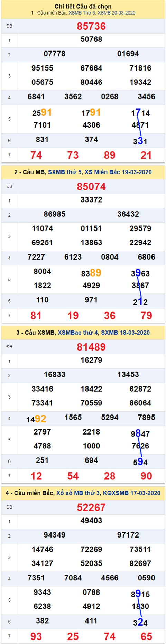The width and height of the screenshot is (166, 644).
Task: Select seventh prize number 79
Action: pos(146,316)
